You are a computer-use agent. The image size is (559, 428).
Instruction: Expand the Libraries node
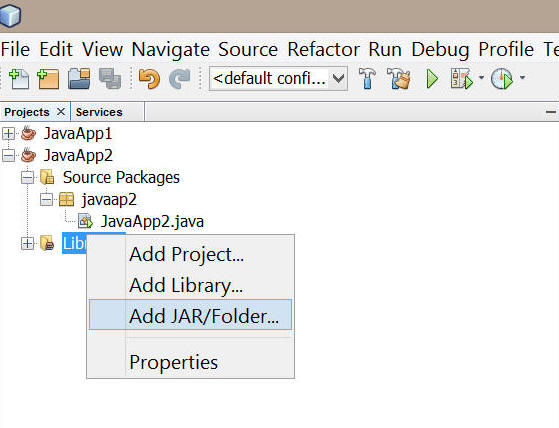(27, 244)
